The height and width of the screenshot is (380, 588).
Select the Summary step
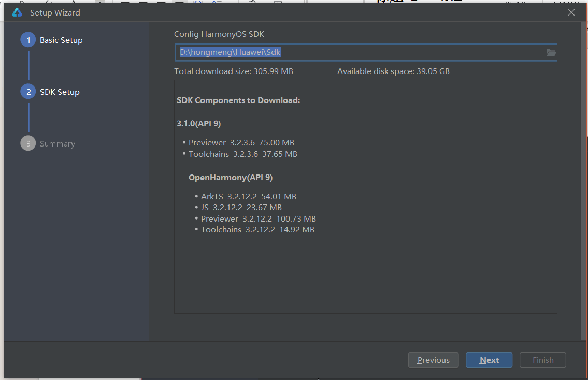(x=58, y=144)
